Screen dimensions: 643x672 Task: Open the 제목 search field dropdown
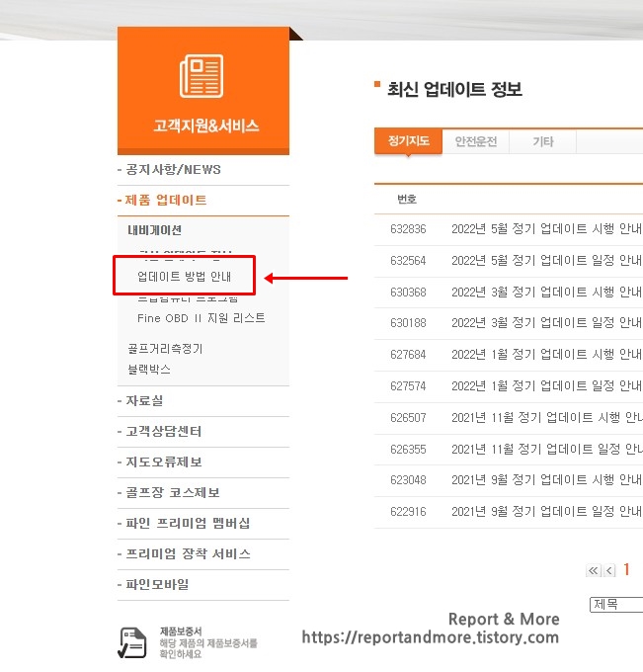(616, 604)
